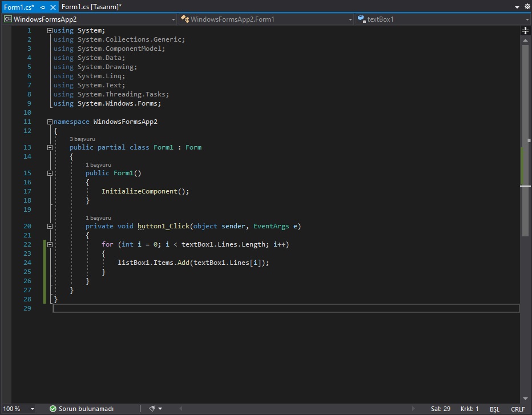532x415 pixels.
Task: Collapse the class Form1 block
Action: pyautogui.click(x=50, y=148)
